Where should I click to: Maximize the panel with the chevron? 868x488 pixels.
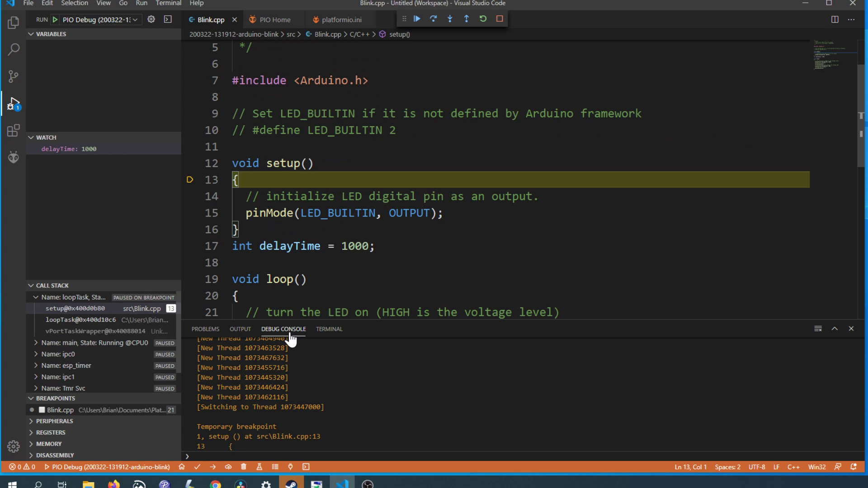tap(834, 328)
